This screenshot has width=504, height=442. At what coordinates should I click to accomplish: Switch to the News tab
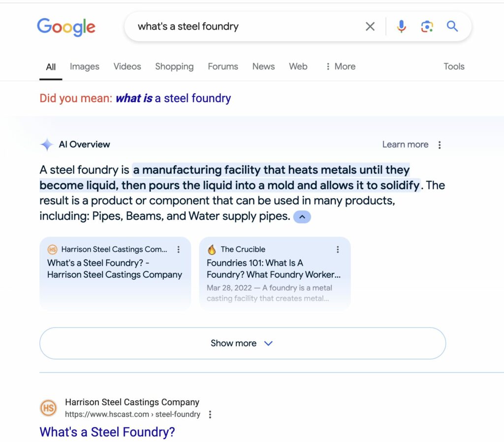[263, 66]
